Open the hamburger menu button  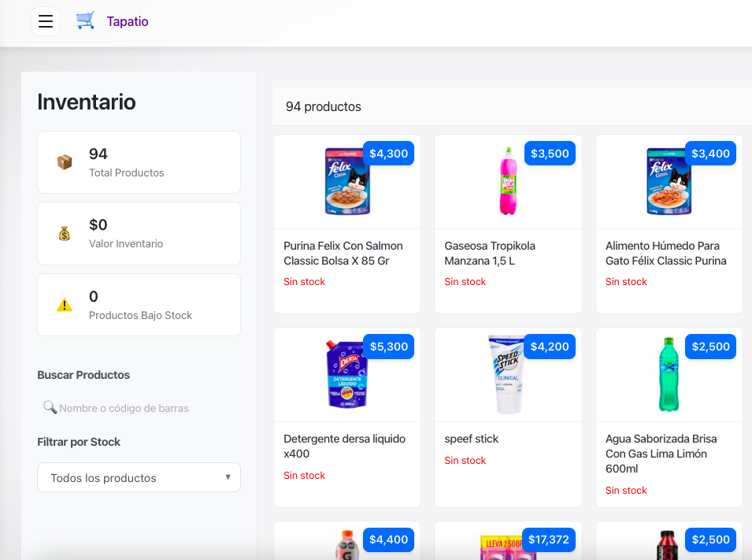click(46, 21)
